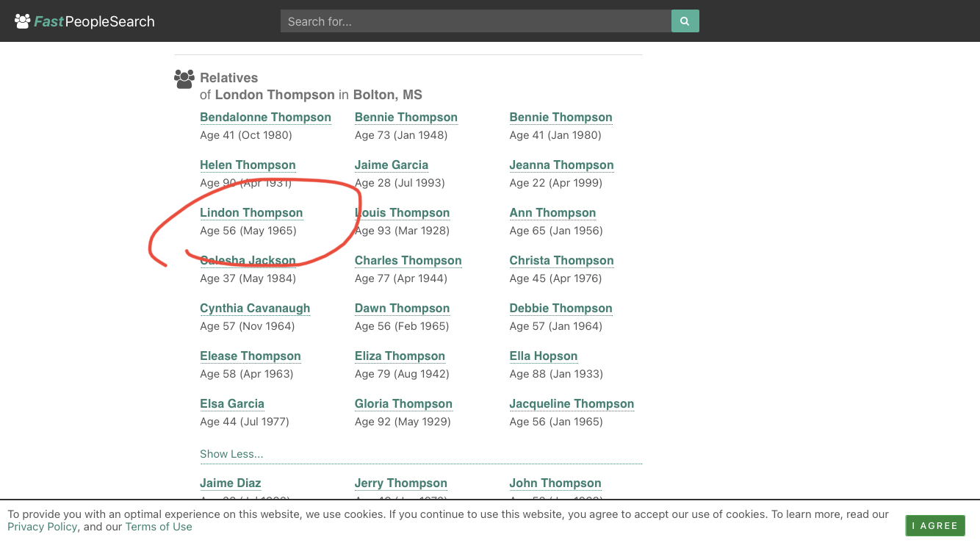Open Cynthia Cavanaugh's record
Screen dimensions: 980x551
point(255,309)
